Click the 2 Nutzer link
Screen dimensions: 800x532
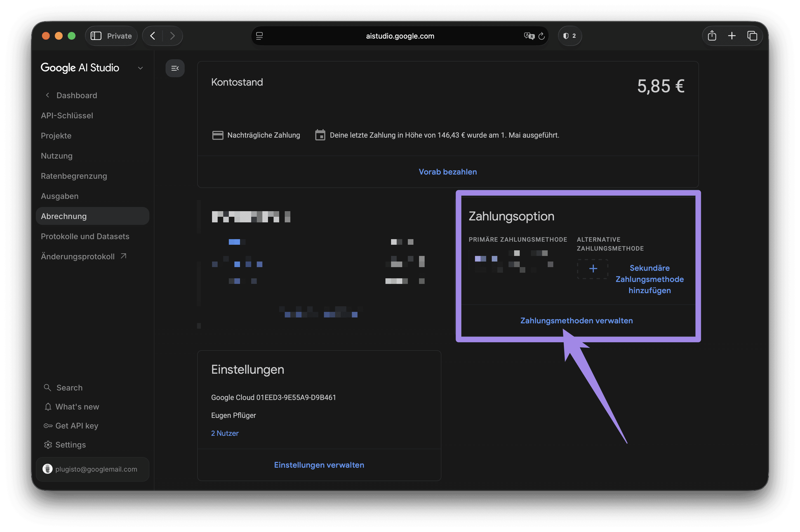coord(225,433)
